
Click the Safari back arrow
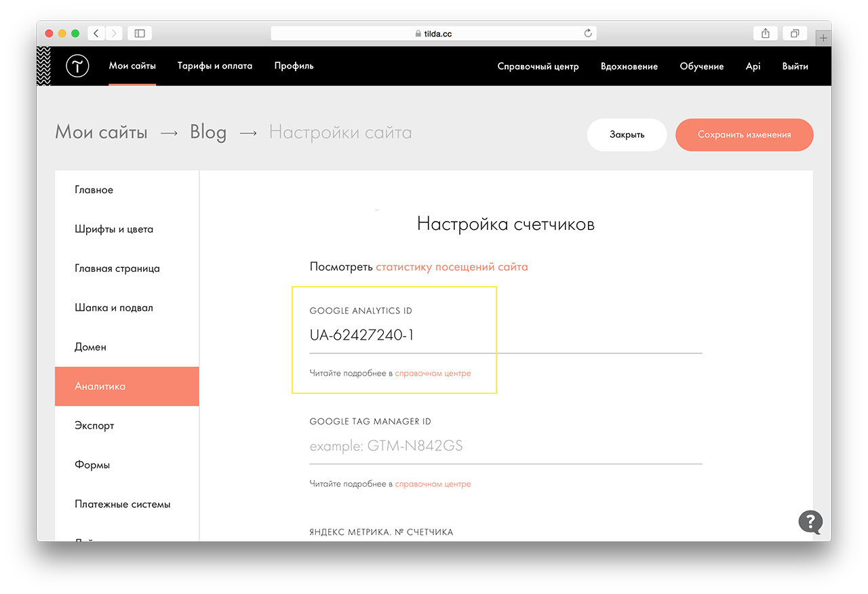96,33
